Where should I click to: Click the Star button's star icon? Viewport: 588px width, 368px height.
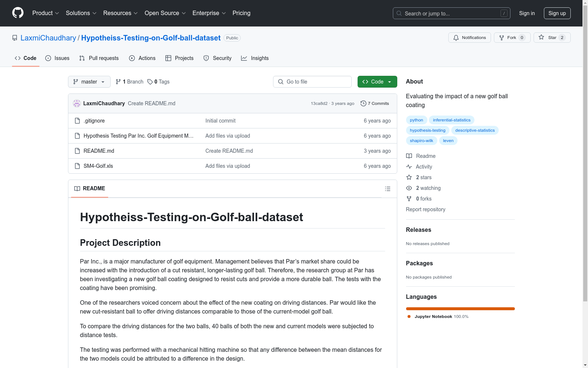coord(541,37)
